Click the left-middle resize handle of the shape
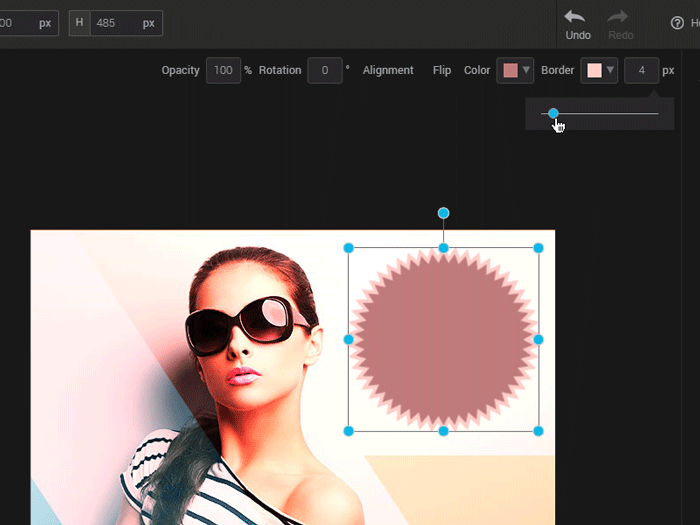Screen dimensions: 700x525 click(349, 340)
